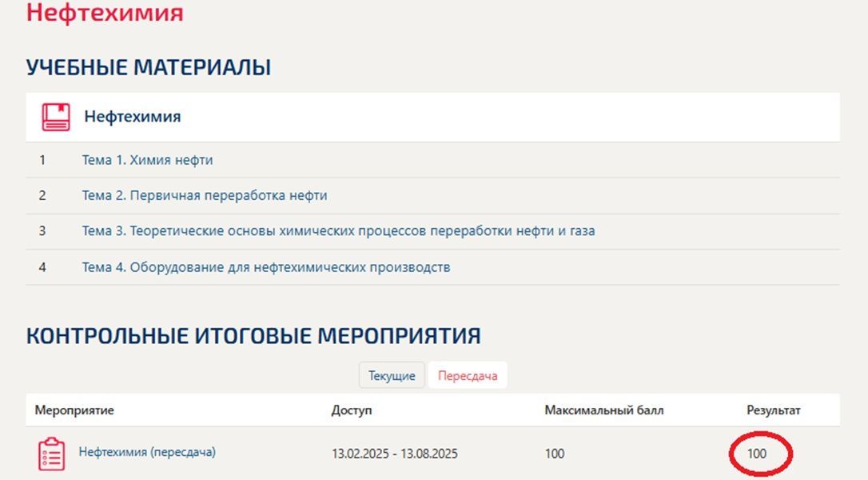Viewport: 868px width, 480px height.
Task: Click the access dates 13.02.2025 - 13.08.2025
Action: click(395, 454)
